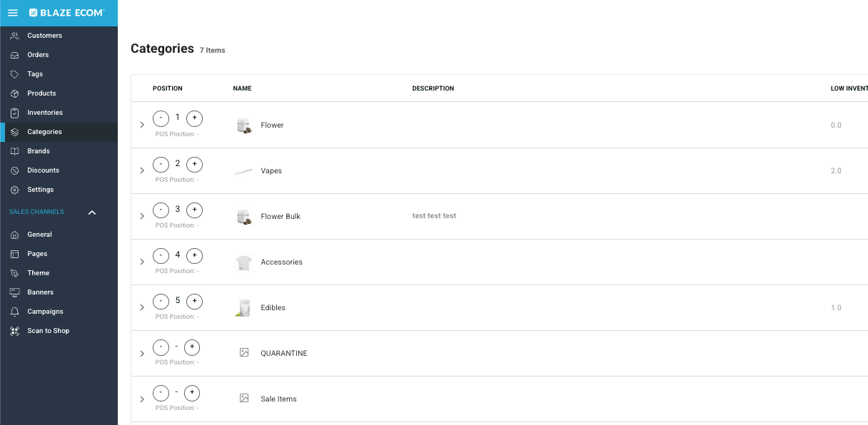Expand the Vapes category row
The image size is (868, 425).
[142, 170]
